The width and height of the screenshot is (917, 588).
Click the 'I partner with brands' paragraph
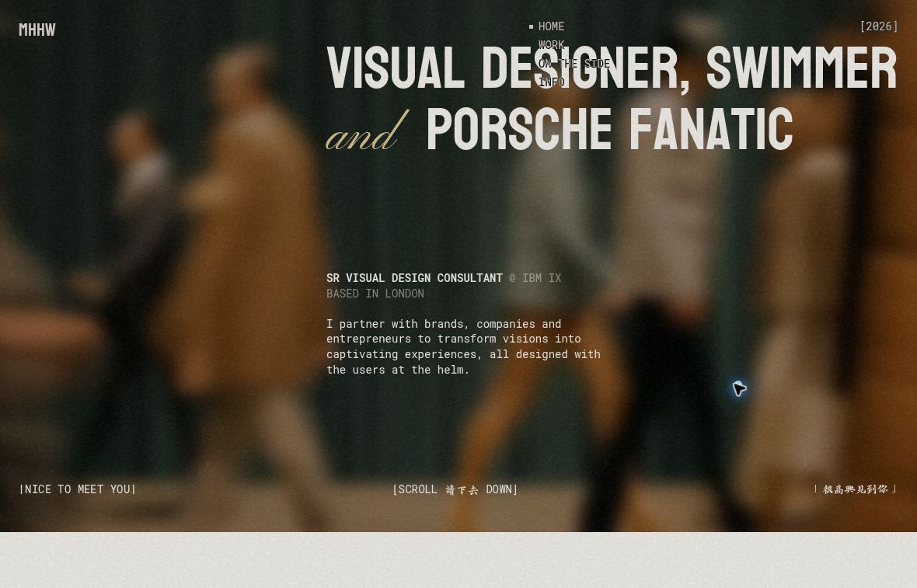[463, 346]
